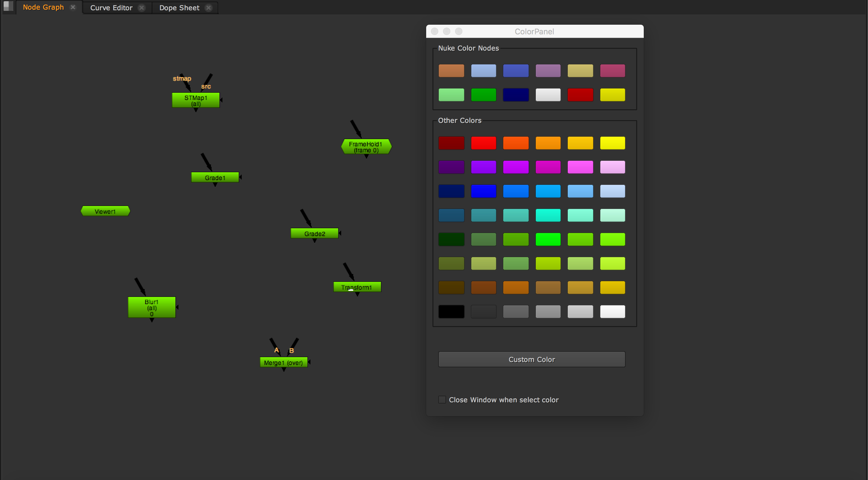The height and width of the screenshot is (480, 868).
Task: Pick the pure black swatch in Other Colors
Action: [x=451, y=311]
